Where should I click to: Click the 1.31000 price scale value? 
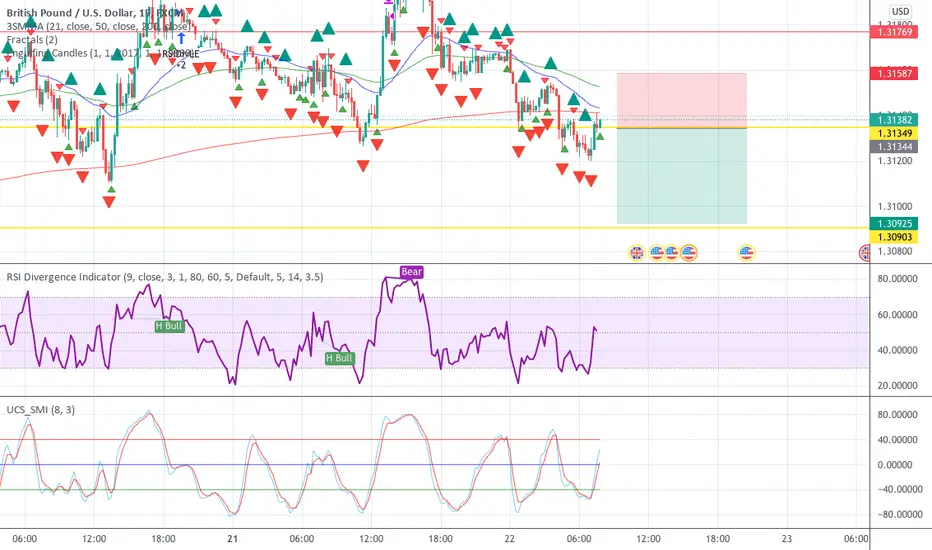[x=895, y=206]
